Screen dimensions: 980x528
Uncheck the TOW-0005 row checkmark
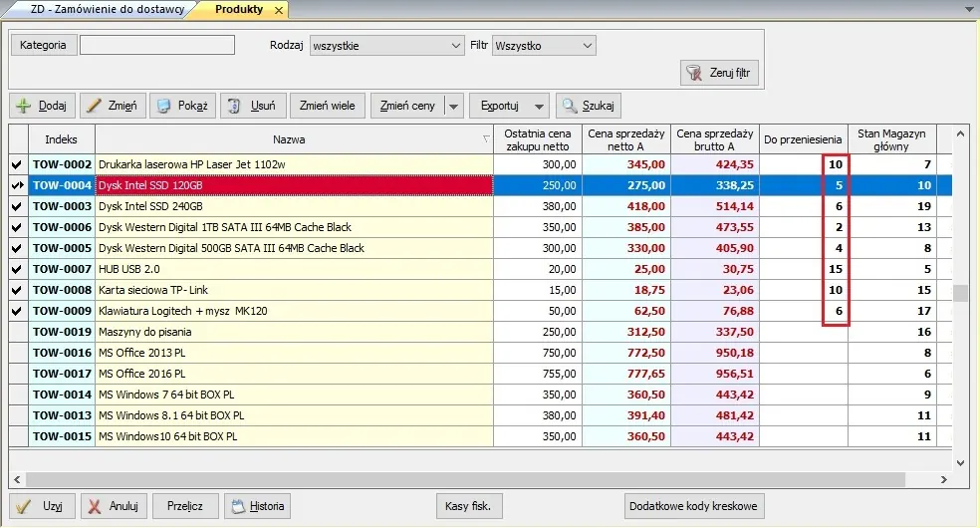[17, 248]
